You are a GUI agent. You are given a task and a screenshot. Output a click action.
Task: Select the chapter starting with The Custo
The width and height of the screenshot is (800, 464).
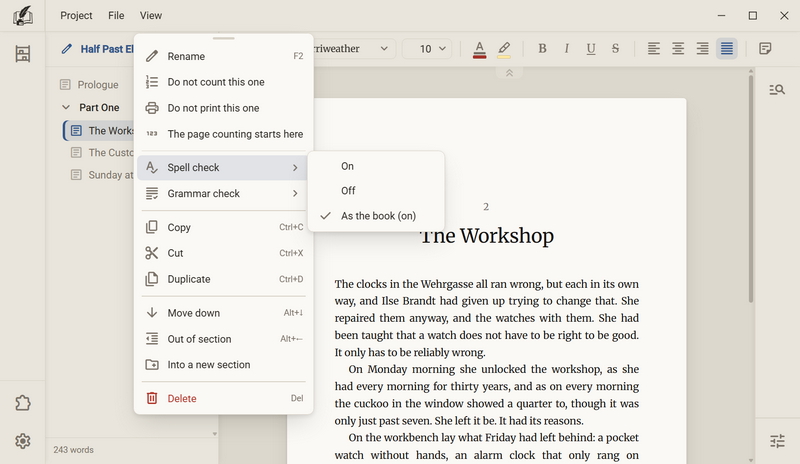click(x=101, y=153)
